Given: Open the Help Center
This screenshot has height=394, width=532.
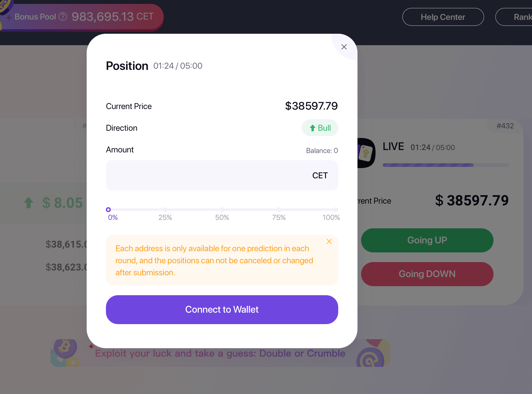Looking at the screenshot, I should pyautogui.click(x=443, y=17).
